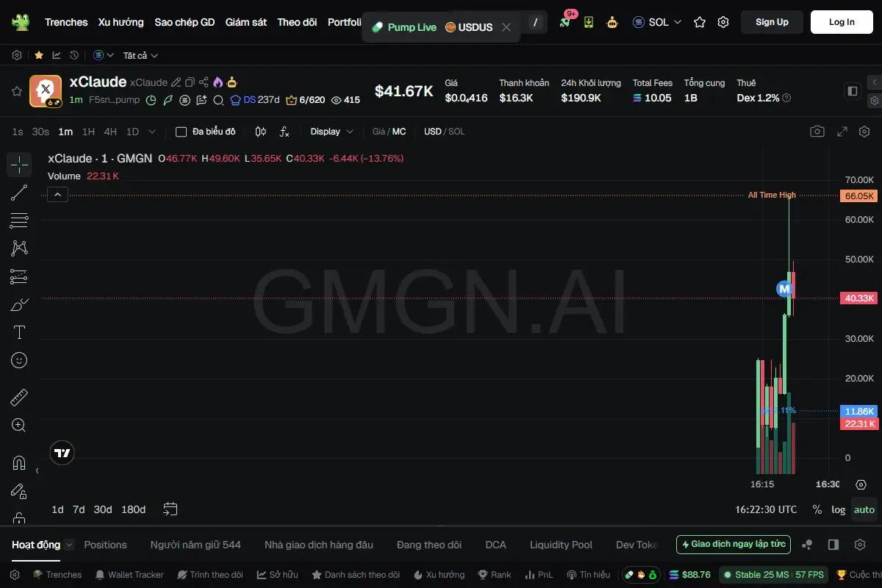Open chart settings gear beside fullscreen
This screenshot has height=588, width=882.
(x=864, y=132)
